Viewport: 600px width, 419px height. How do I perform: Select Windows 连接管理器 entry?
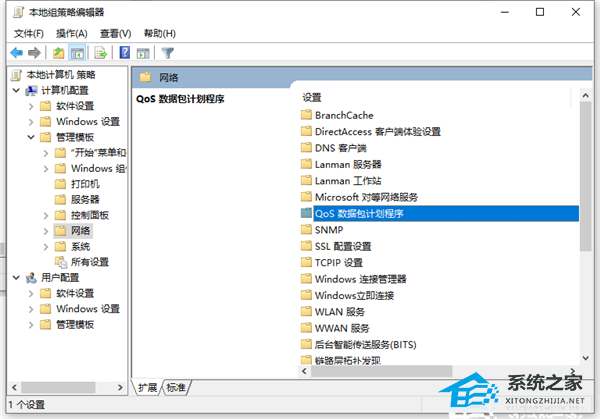click(360, 279)
